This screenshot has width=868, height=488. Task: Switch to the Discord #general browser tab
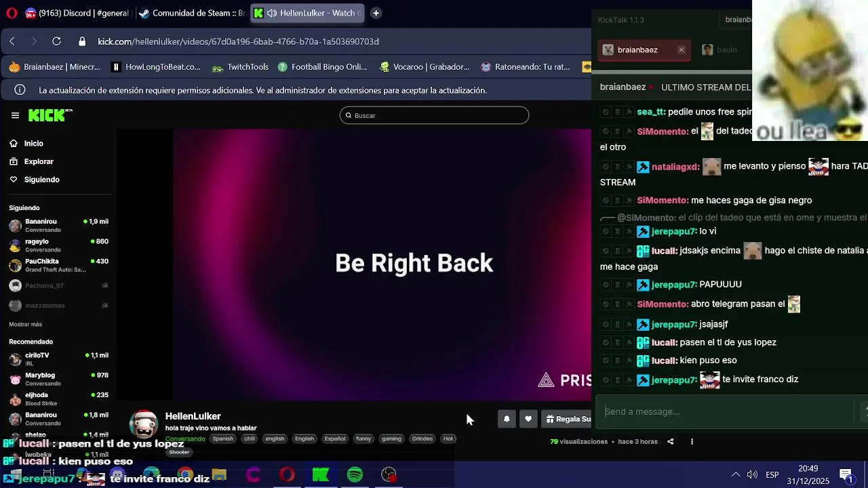click(76, 13)
